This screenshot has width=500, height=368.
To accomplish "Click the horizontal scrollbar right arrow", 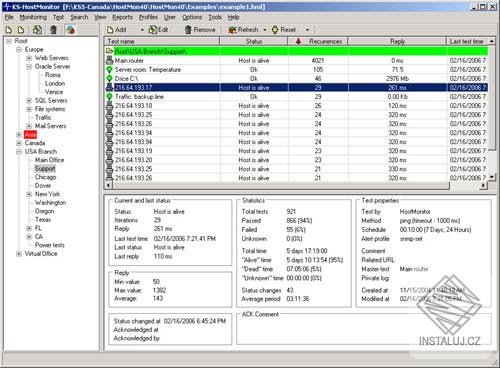I will (x=484, y=185).
